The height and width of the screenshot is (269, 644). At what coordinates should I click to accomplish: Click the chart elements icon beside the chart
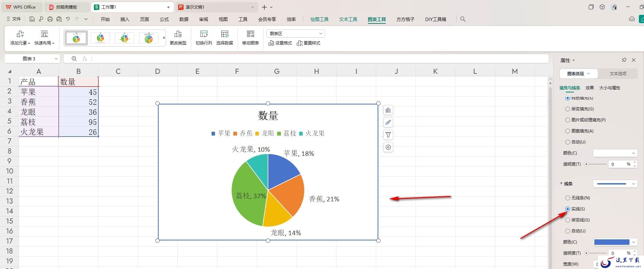(x=388, y=110)
